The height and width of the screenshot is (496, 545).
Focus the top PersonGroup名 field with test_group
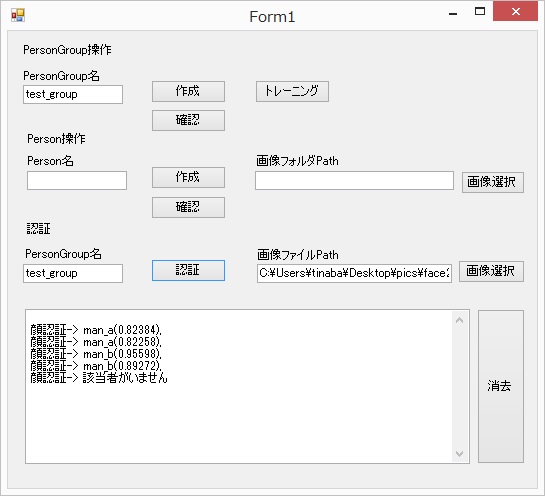coord(73,95)
